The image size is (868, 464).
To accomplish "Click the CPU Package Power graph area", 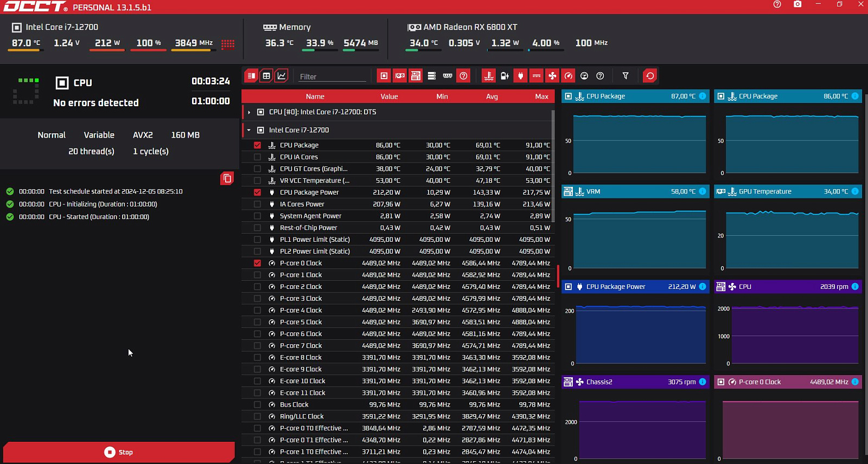I will point(640,334).
